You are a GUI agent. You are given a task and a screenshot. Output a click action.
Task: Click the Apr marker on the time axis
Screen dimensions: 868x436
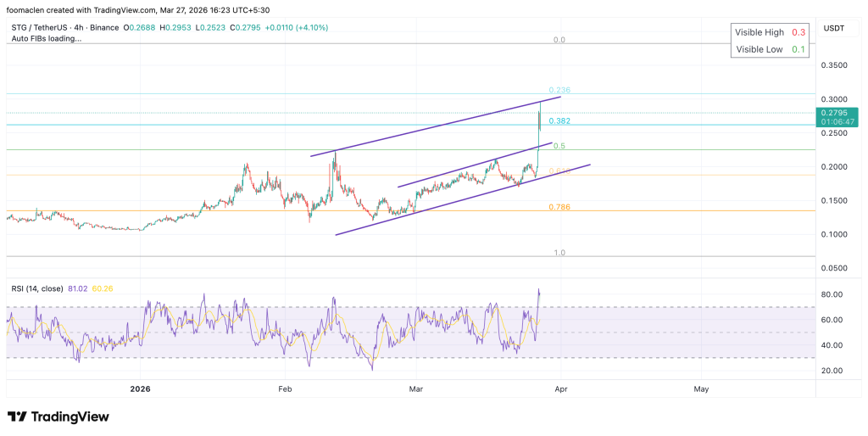tap(559, 388)
